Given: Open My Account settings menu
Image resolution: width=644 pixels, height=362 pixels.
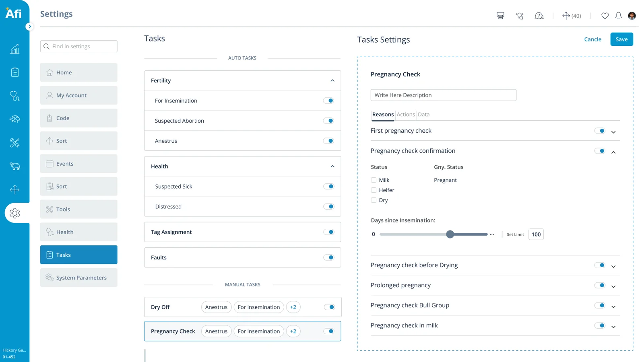Looking at the screenshot, I should [79, 95].
